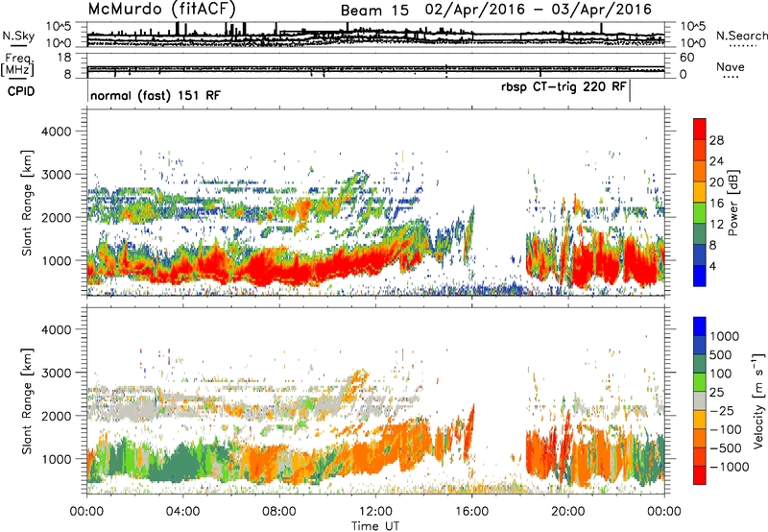The height and width of the screenshot is (532, 768).
Task: Click the 'rbsp CT-trig 220 RF' text
Action: point(564,86)
